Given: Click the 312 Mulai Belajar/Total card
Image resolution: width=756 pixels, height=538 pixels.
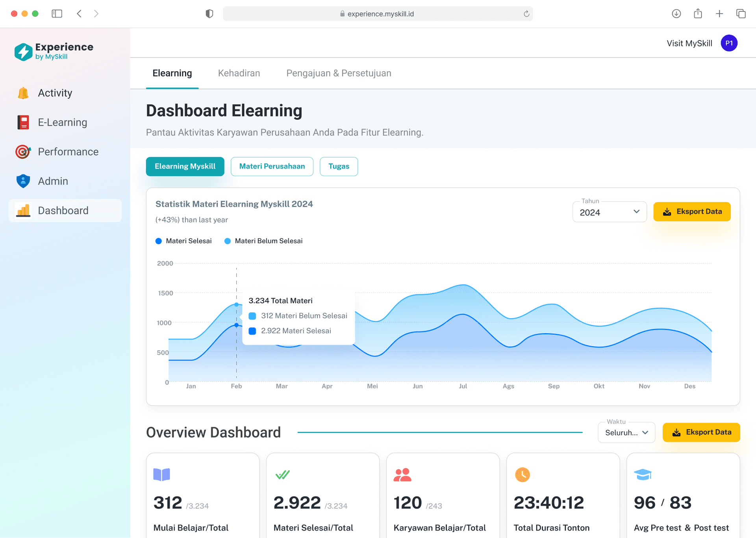Looking at the screenshot, I should point(203,495).
